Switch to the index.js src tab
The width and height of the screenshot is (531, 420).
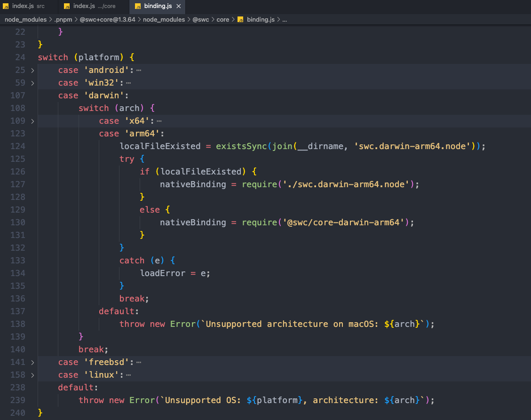tap(28, 6)
